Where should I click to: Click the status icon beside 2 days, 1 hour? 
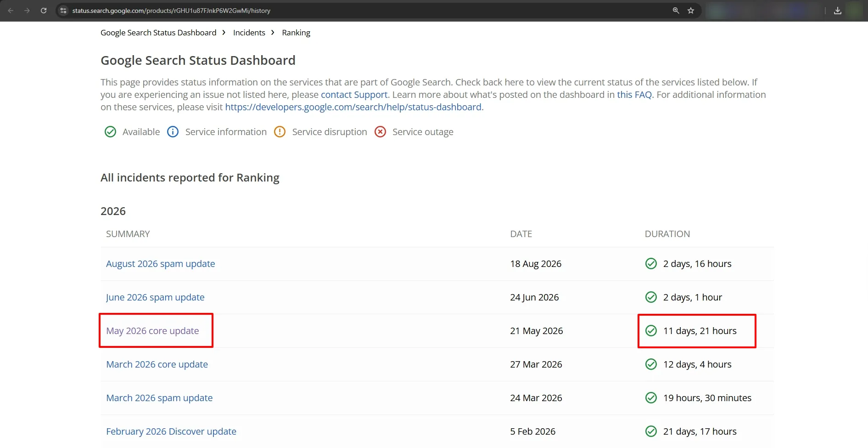(651, 297)
